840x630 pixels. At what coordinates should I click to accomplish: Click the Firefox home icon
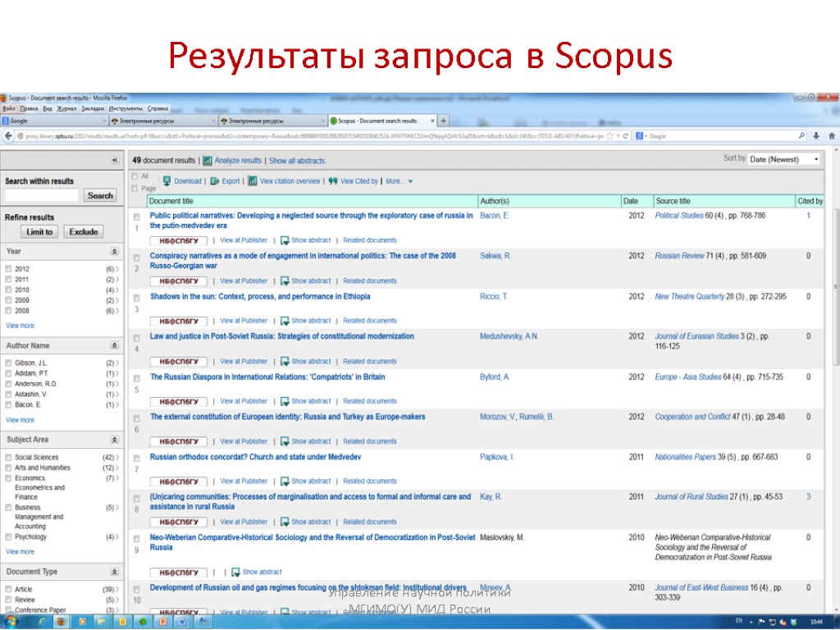(x=832, y=136)
